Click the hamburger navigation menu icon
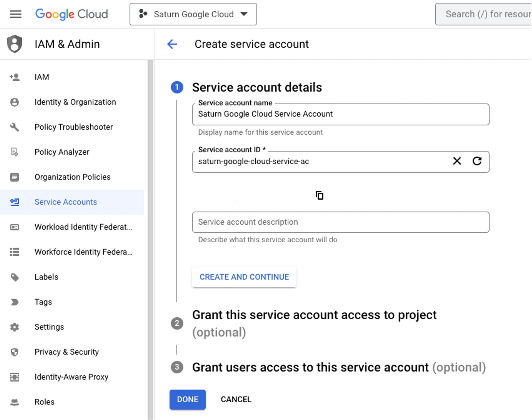532x420 pixels. pyautogui.click(x=16, y=14)
